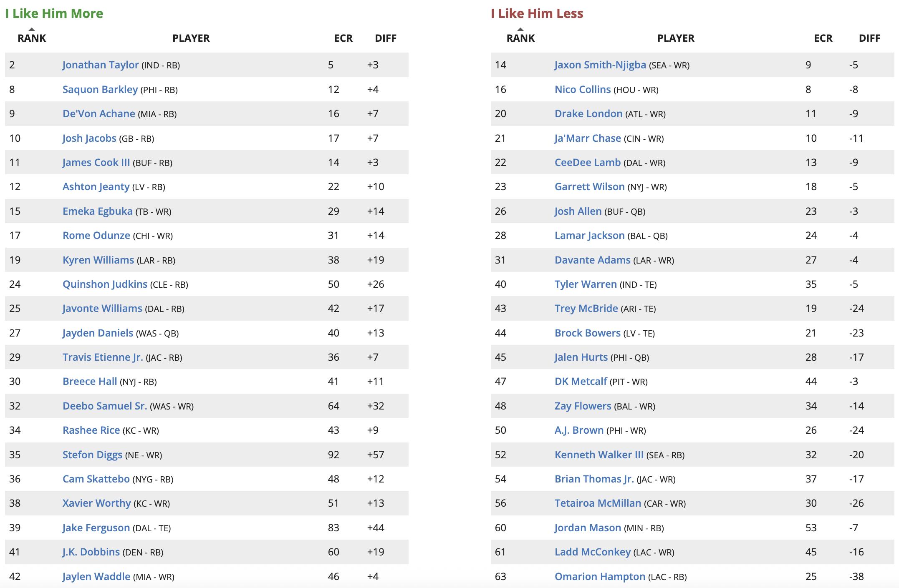
Task: Go to Omarion Hampton's profile
Action: click(x=600, y=576)
